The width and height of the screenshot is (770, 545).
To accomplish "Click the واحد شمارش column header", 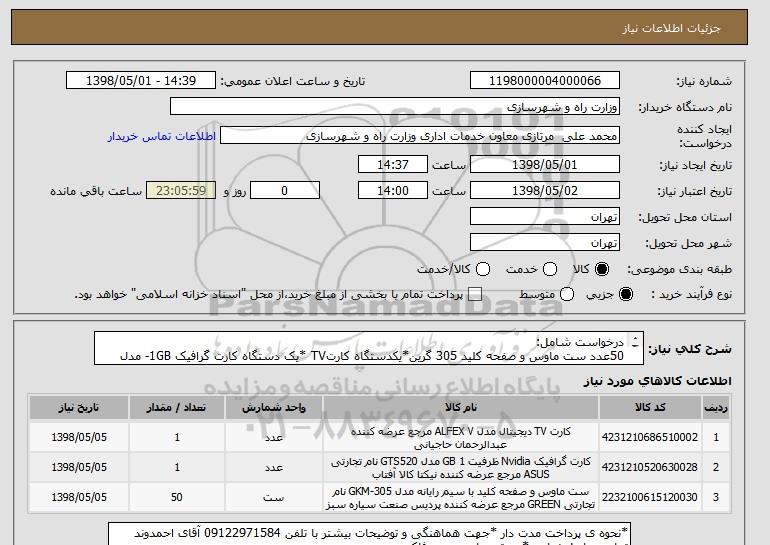I will (274, 408).
